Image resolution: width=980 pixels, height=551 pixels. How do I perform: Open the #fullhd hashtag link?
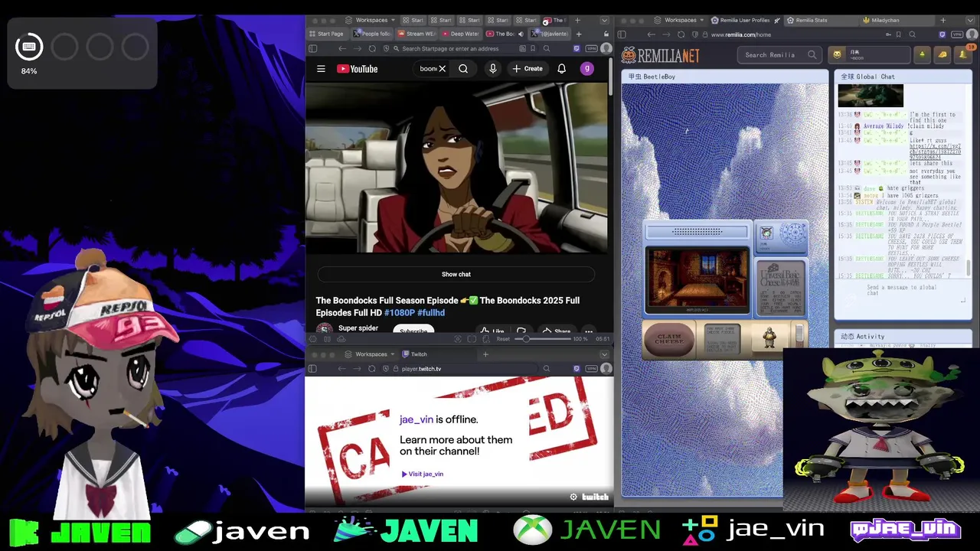pyautogui.click(x=431, y=313)
